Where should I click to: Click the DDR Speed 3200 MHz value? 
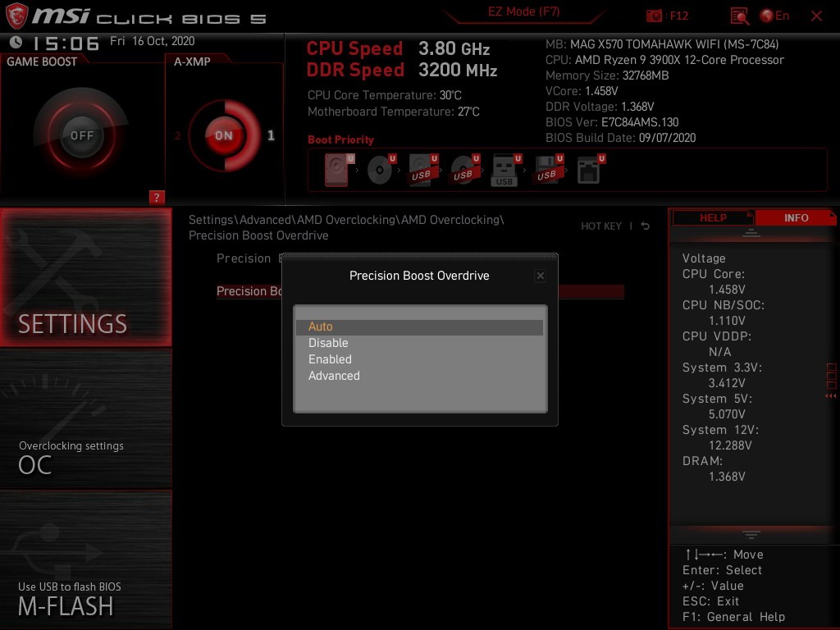pyautogui.click(x=458, y=71)
